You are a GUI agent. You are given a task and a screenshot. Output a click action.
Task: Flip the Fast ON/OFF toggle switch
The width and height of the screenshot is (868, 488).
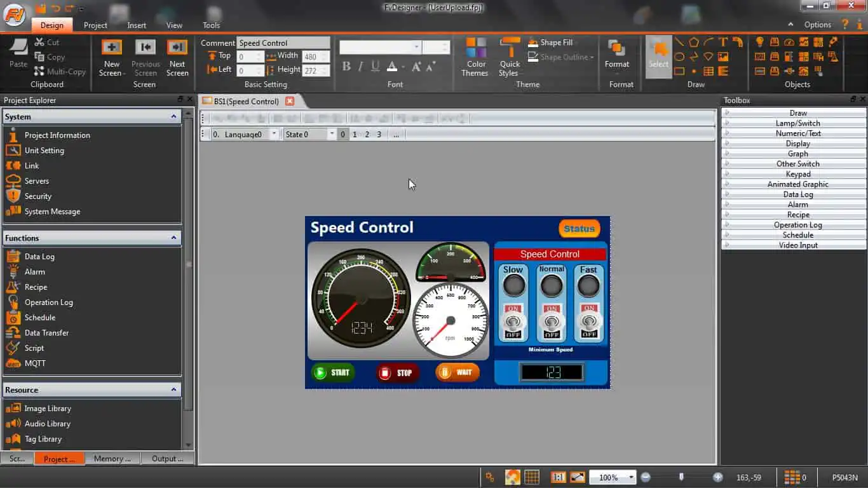pyautogui.click(x=589, y=322)
